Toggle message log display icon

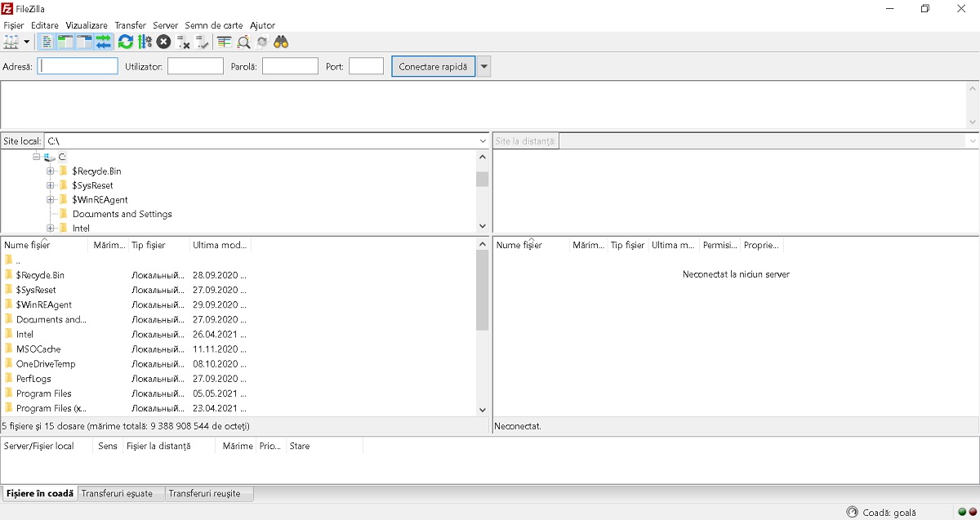tap(47, 42)
